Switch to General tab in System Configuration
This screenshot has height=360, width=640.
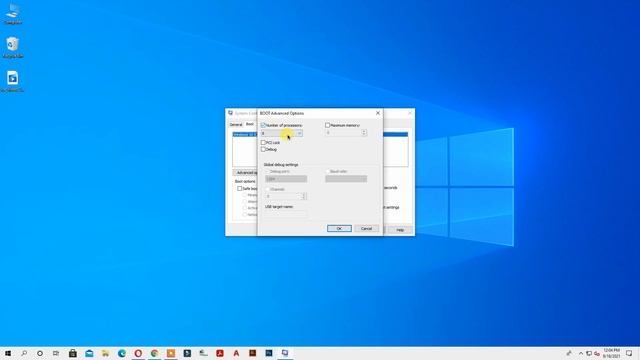[x=236, y=124]
